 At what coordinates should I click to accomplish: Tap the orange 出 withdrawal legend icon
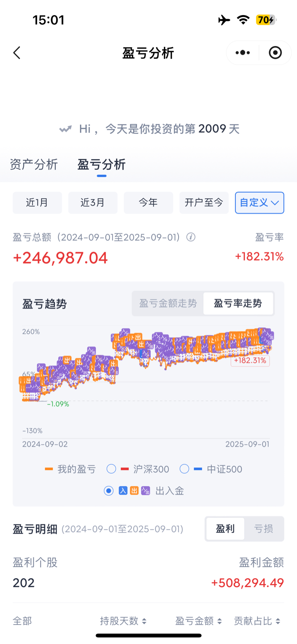[x=134, y=491]
